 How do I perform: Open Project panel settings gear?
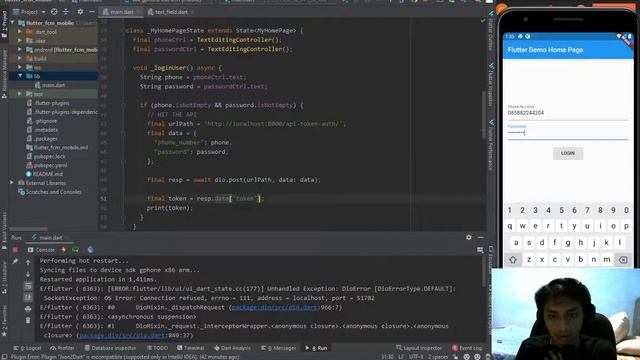[x=80, y=12]
